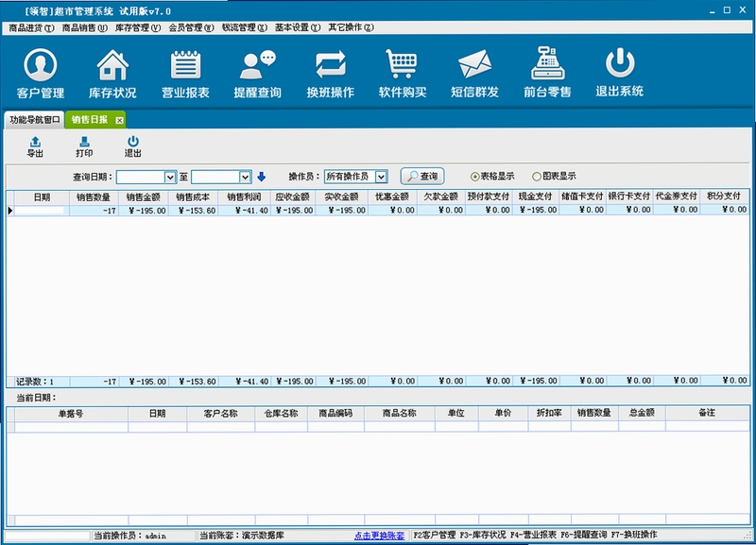Click 商品名称 column header
The image size is (756, 545).
pyautogui.click(x=400, y=414)
